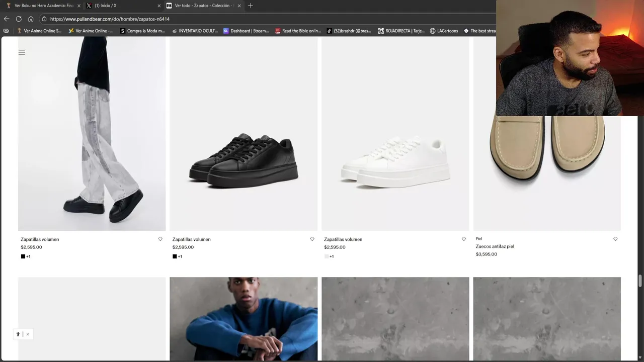Show more colors +1 under model product
Image resolution: width=644 pixels, height=362 pixels.
(28, 256)
